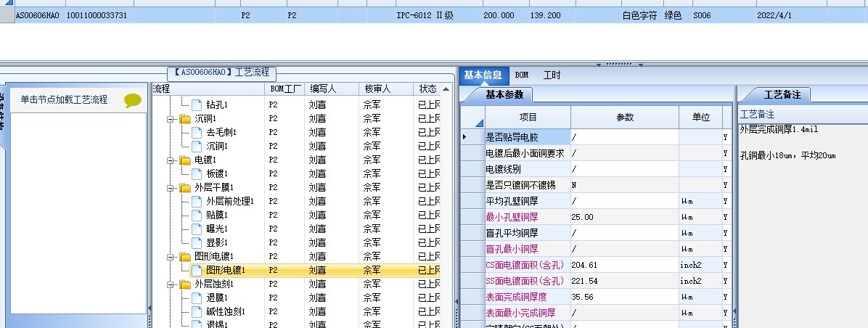Click the document icon beside 曝光1
The height and width of the screenshot is (328, 868).
[x=197, y=229]
